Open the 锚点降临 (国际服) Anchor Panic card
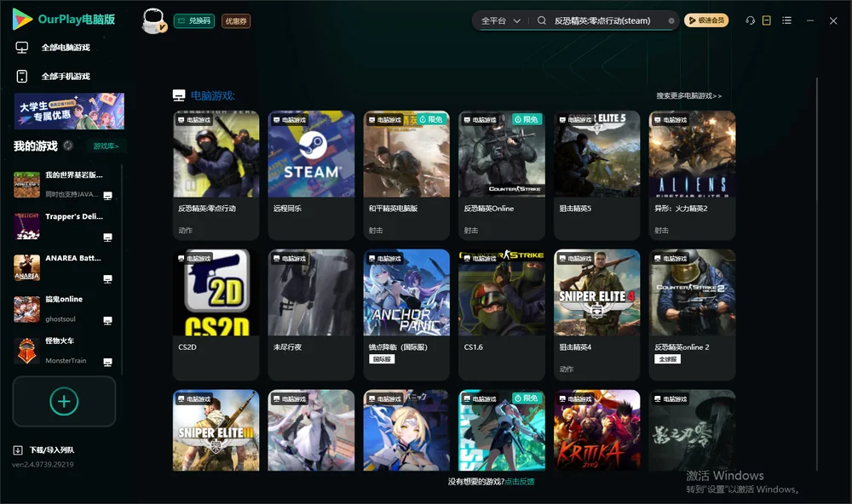Viewport: 852px width, 504px height. (x=406, y=314)
